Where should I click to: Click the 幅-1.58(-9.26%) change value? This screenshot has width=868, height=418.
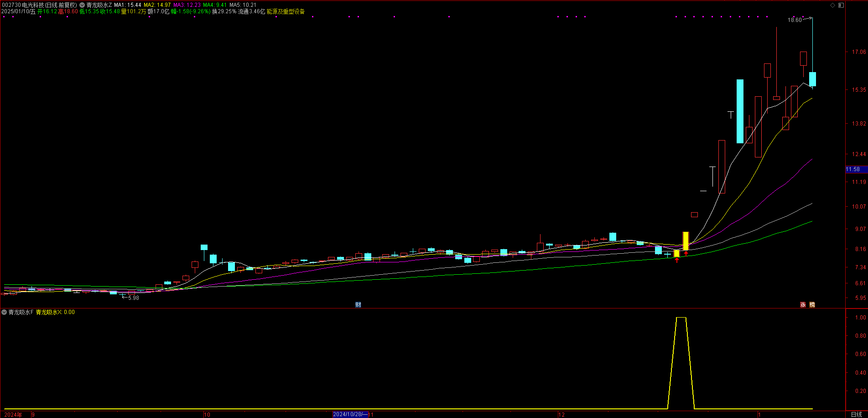(191, 11)
